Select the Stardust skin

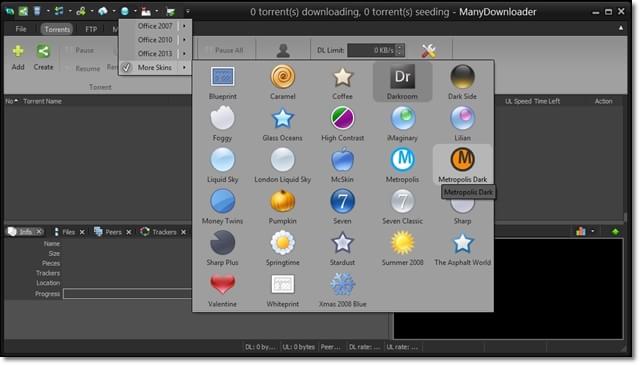pos(342,243)
